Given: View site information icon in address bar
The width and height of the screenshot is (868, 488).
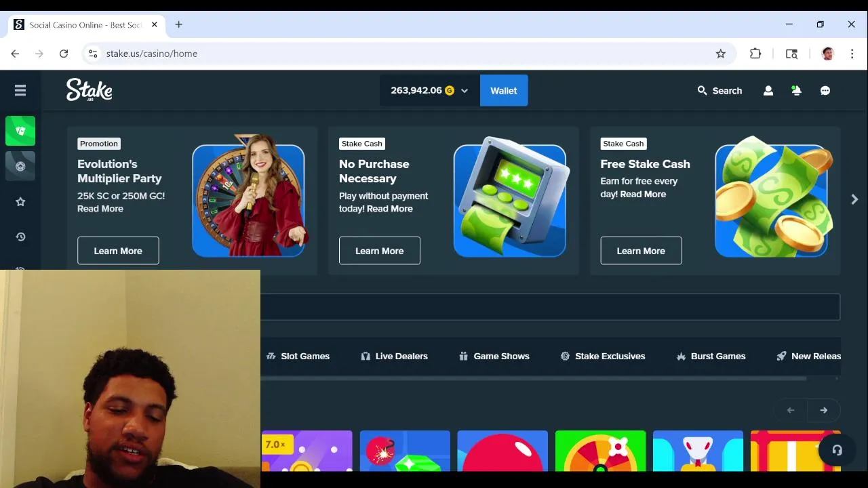Looking at the screenshot, I should (x=93, y=54).
